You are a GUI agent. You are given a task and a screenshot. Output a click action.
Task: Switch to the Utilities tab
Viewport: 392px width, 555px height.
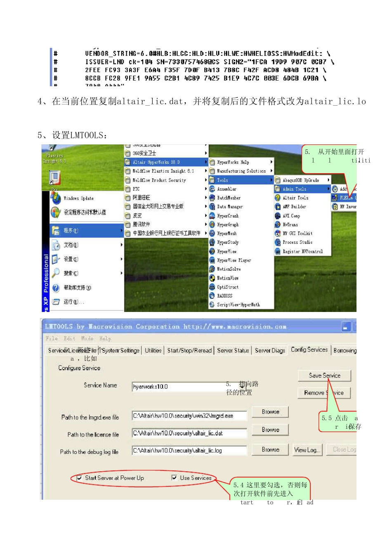coord(153,350)
